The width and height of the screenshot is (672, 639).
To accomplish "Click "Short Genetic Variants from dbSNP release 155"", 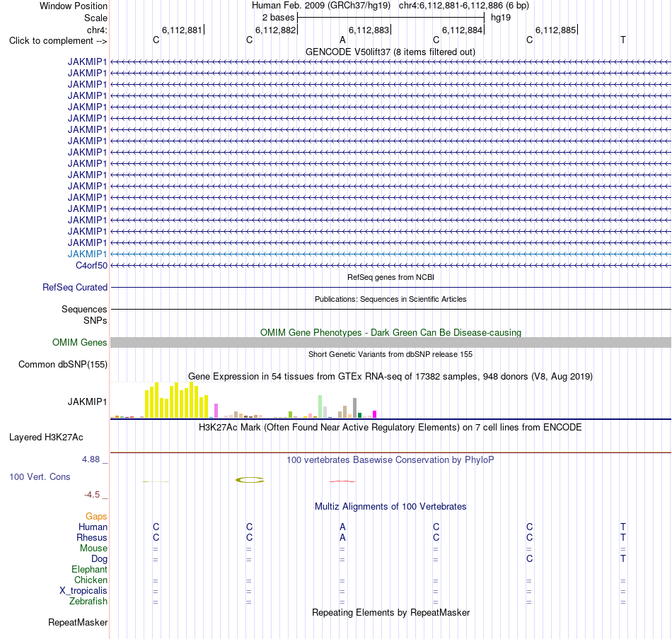I will click(x=390, y=354).
